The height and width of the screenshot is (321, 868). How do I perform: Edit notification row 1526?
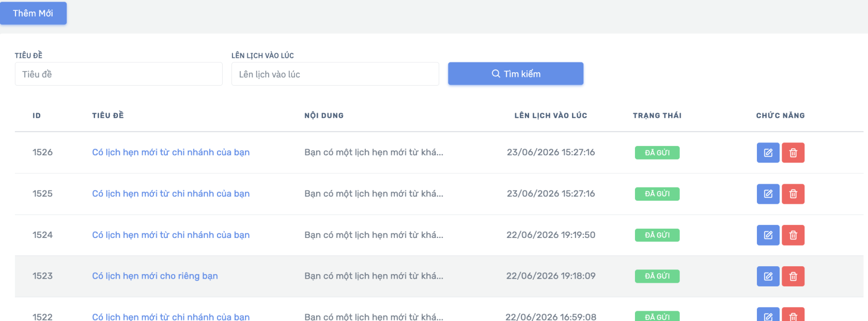(x=768, y=153)
